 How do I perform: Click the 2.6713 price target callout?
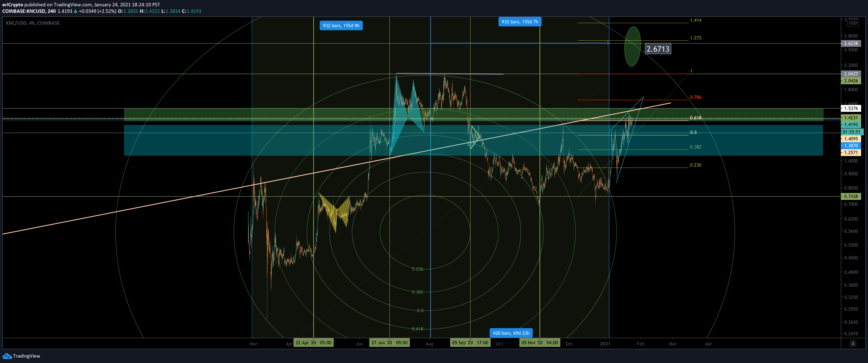[x=658, y=49]
